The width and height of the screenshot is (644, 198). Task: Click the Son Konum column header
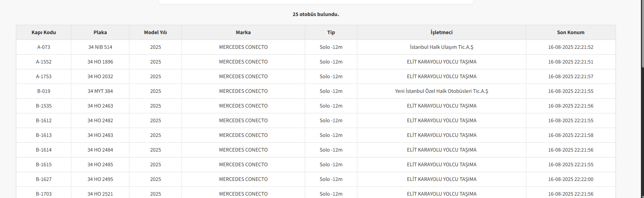click(571, 32)
